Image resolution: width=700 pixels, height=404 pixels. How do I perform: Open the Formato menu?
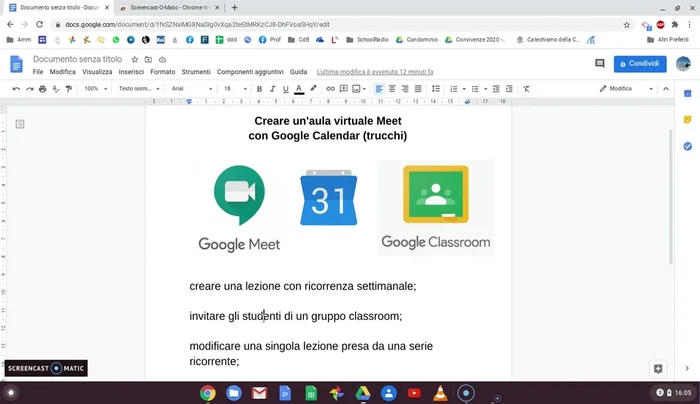pyautogui.click(x=162, y=72)
